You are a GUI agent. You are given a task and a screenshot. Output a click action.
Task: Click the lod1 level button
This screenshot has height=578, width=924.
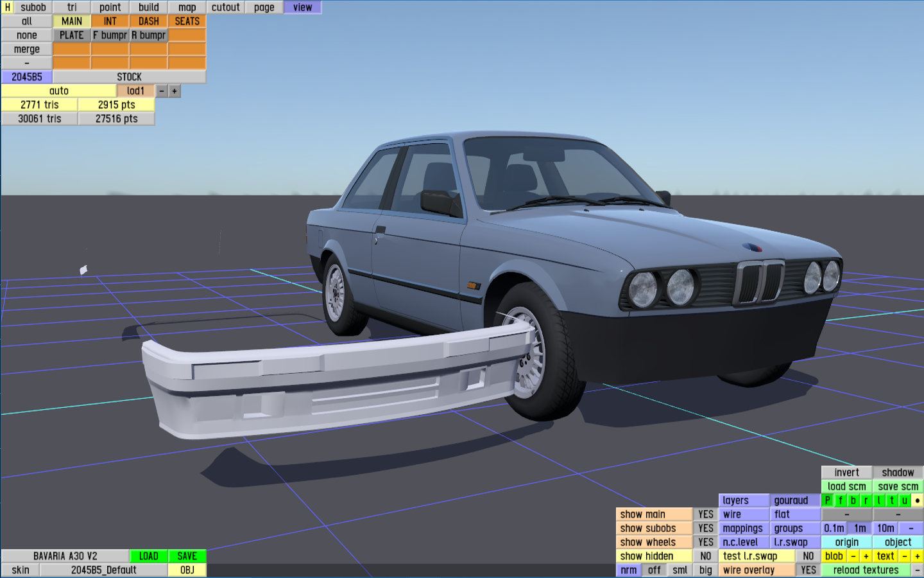click(x=136, y=91)
